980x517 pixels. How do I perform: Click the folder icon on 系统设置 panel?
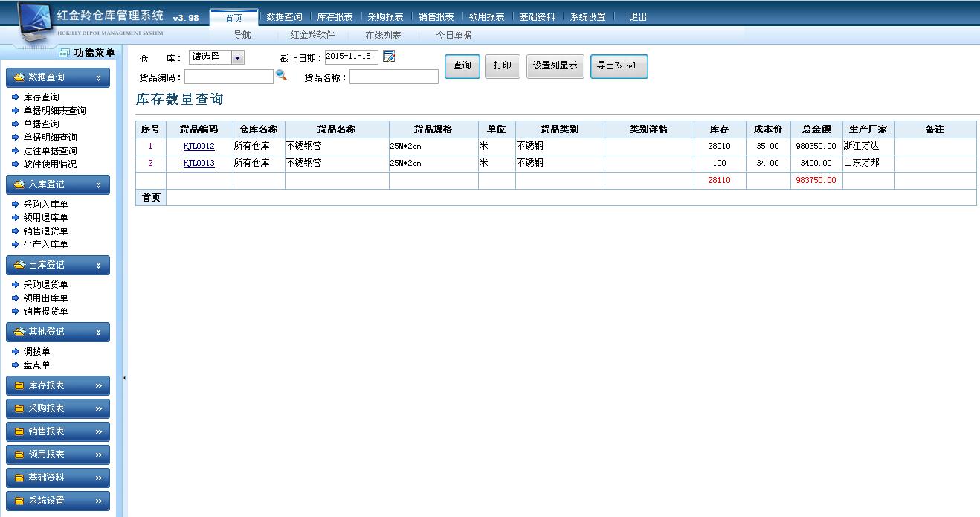(19, 501)
